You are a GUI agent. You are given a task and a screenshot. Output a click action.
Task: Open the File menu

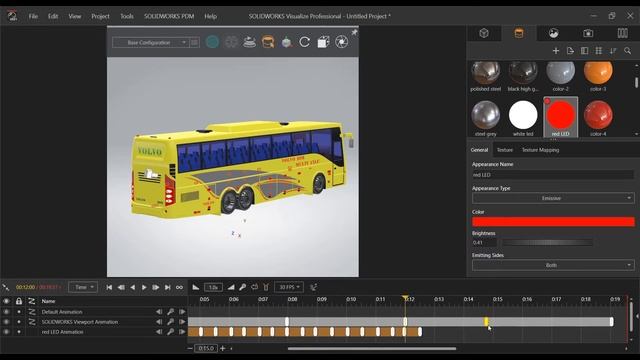tap(33, 16)
